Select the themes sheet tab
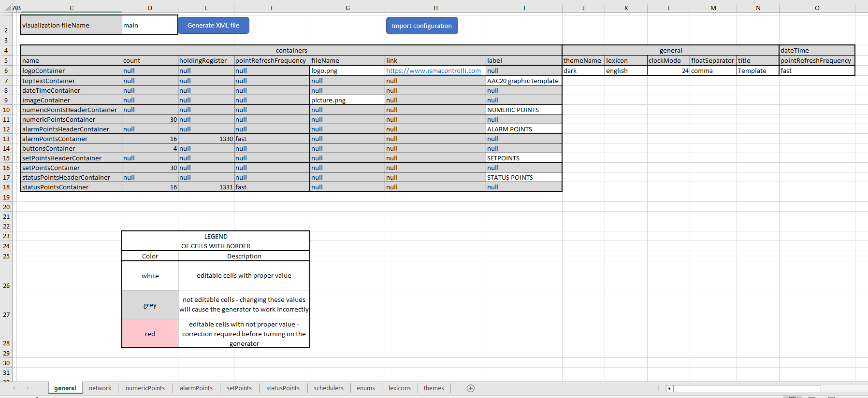 [434, 388]
